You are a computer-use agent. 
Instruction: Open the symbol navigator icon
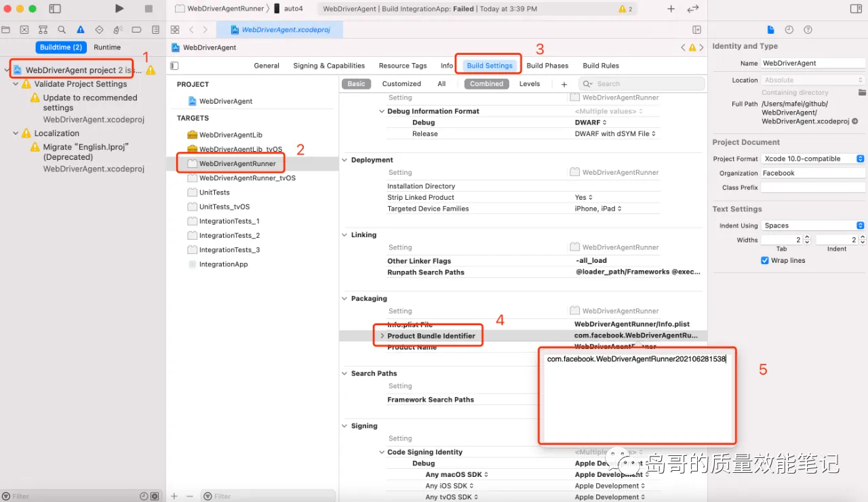(x=43, y=30)
